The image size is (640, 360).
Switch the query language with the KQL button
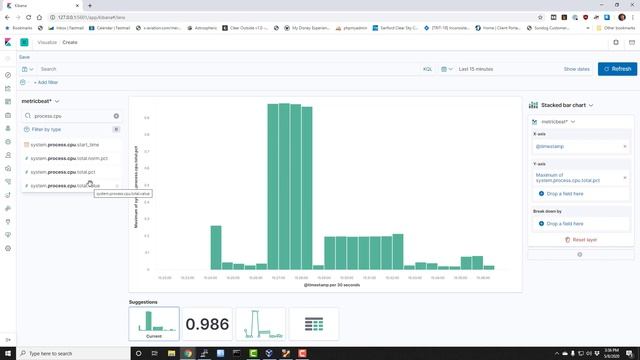coord(427,69)
